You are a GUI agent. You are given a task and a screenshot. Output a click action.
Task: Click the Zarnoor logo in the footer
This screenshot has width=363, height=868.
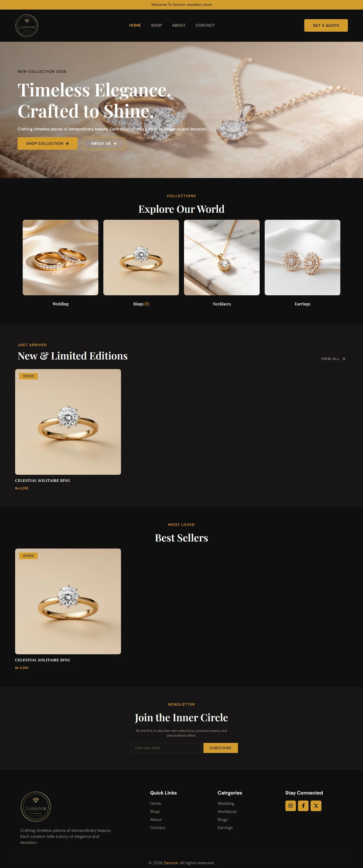tap(36, 807)
